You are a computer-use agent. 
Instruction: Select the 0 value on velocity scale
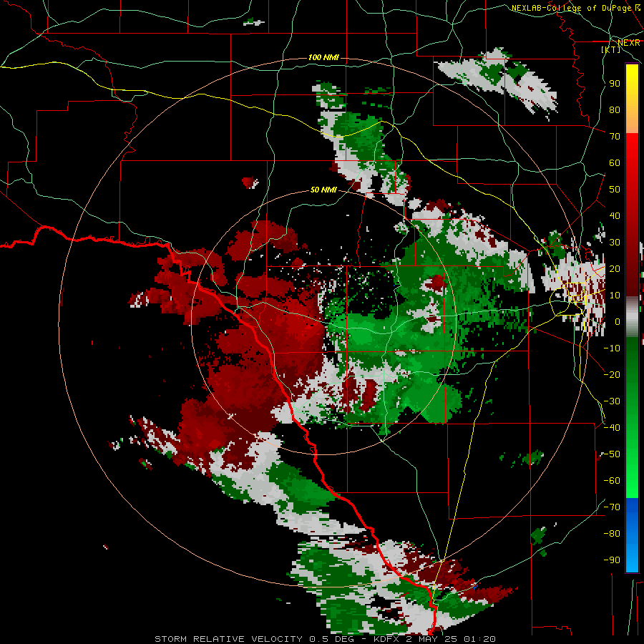point(618,322)
